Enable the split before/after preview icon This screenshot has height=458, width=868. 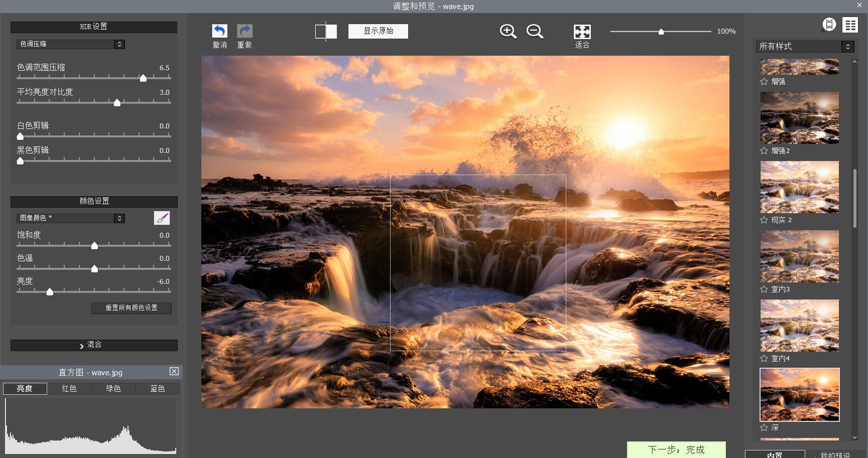click(325, 31)
